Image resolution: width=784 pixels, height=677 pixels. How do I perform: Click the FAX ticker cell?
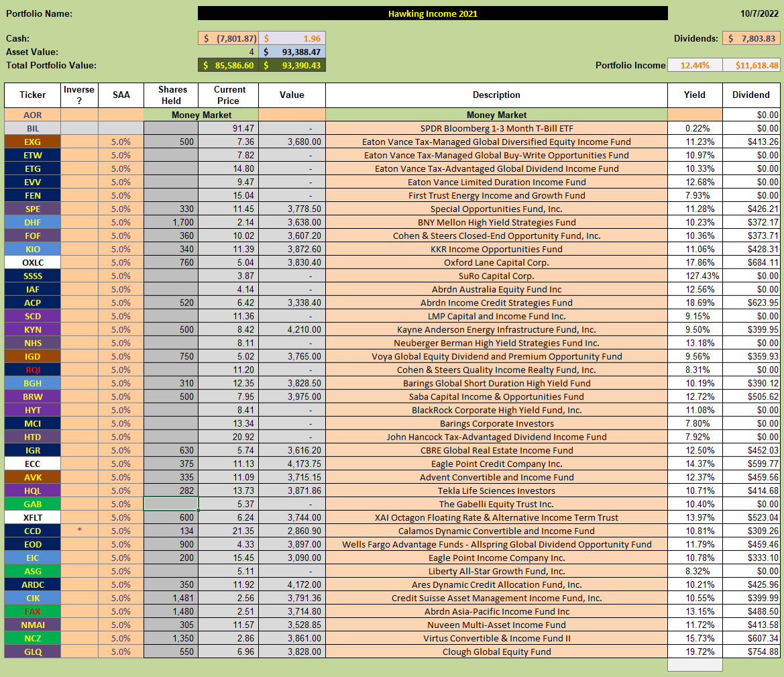tap(32, 611)
